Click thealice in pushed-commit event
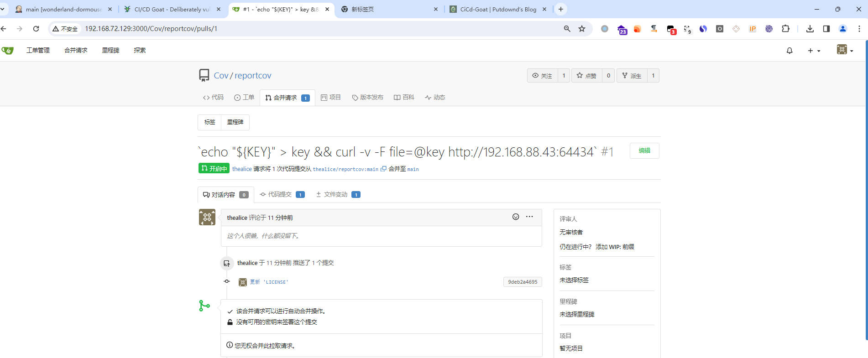Screen dimensions: 868x358 pyautogui.click(x=247, y=263)
